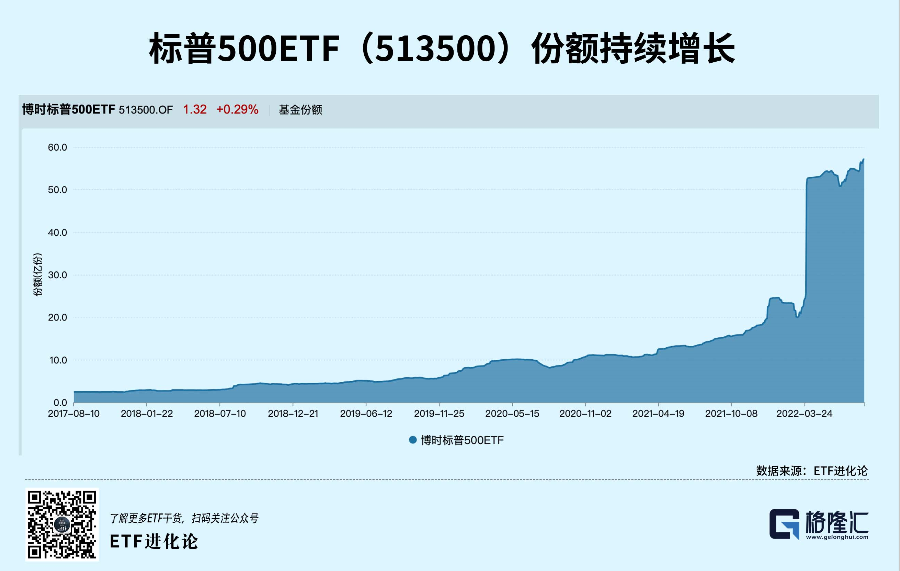Click the 博时标普500ETF legend dot

click(413, 440)
